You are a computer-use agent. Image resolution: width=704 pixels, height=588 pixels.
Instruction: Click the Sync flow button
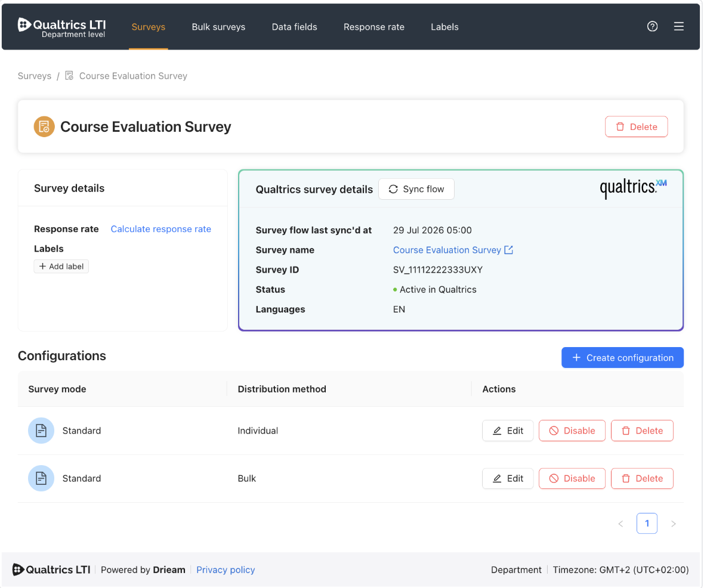(416, 189)
